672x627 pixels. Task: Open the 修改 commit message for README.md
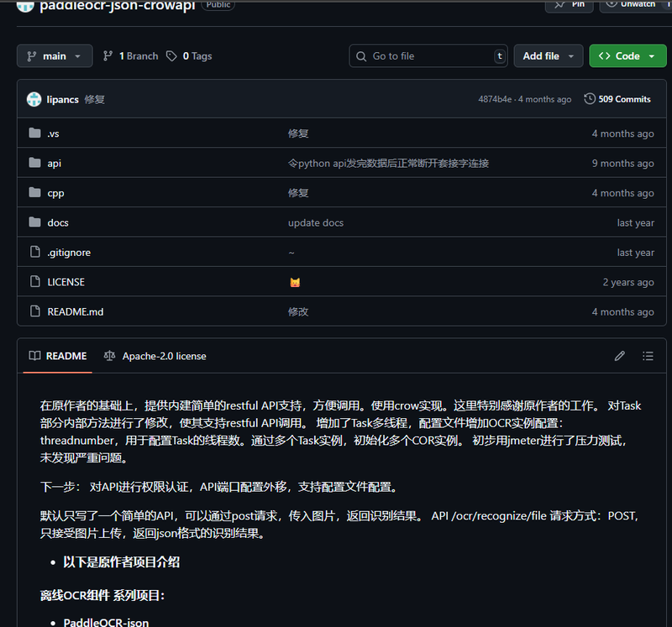(298, 311)
